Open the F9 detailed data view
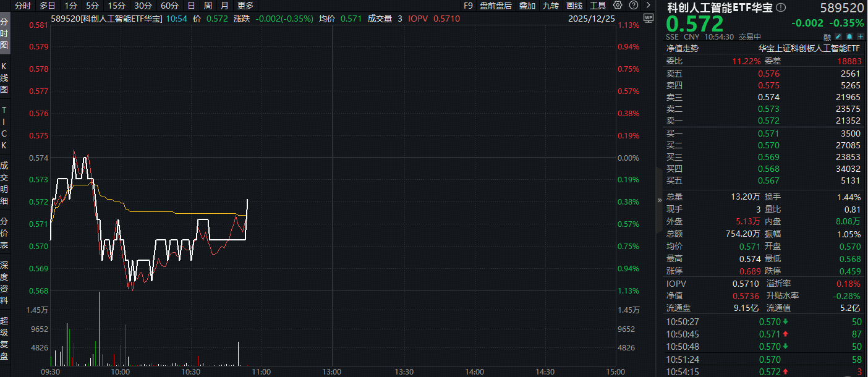The width and height of the screenshot is (868, 377). pos(468,6)
